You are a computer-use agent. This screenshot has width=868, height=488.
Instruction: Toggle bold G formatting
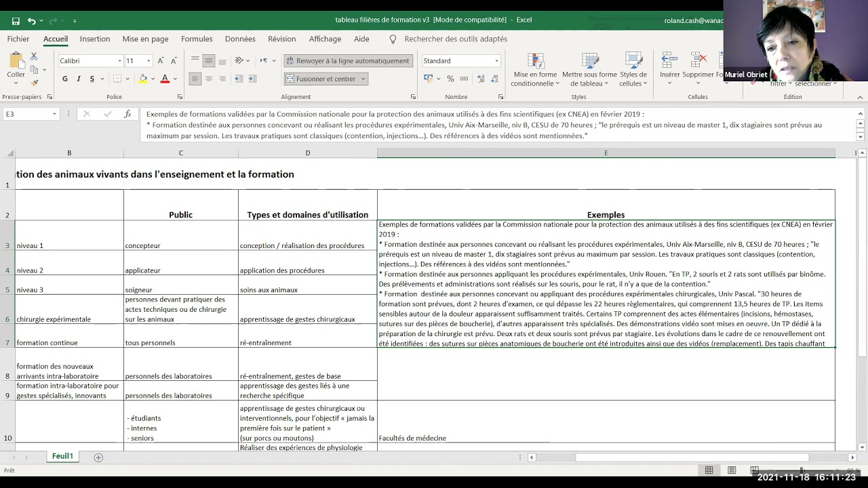(65, 79)
